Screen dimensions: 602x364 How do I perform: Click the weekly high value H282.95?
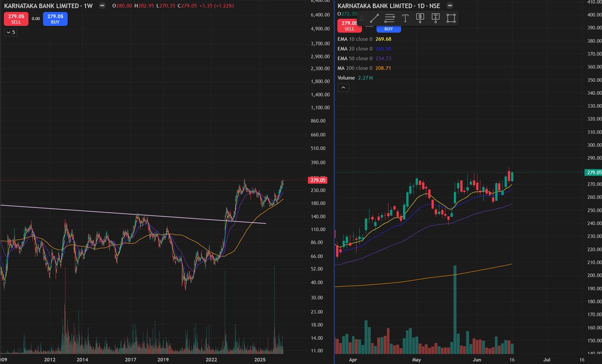tap(143, 6)
